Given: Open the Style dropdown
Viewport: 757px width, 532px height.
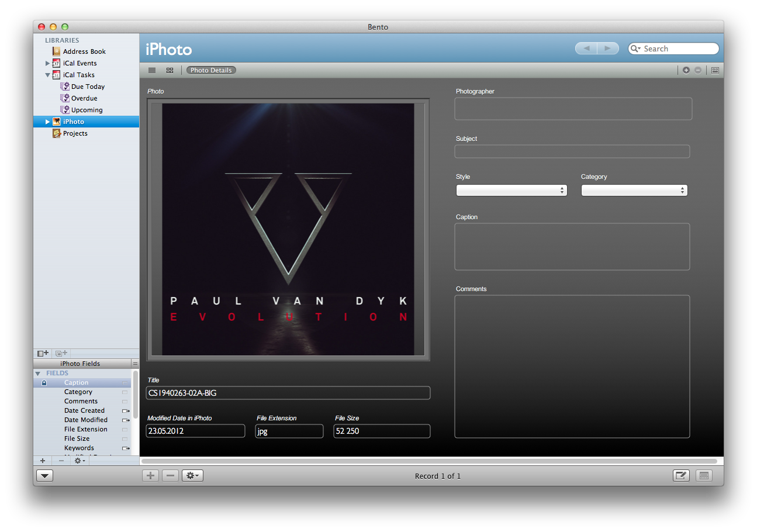Looking at the screenshot, I should click(511, 191).
